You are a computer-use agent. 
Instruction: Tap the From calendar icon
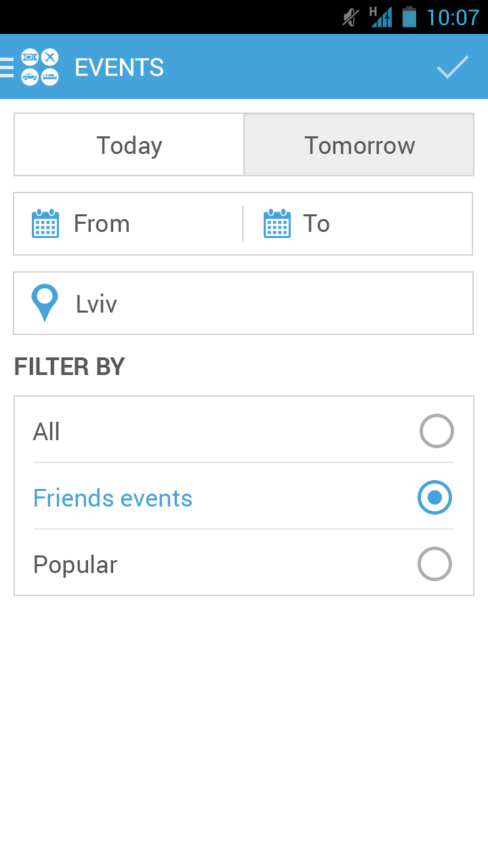point(45,224)
